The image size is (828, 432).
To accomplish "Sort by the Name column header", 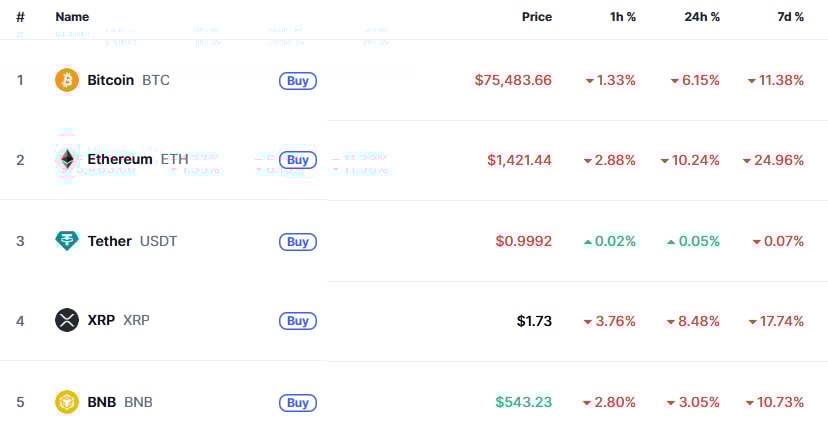I will pos(72,17).
